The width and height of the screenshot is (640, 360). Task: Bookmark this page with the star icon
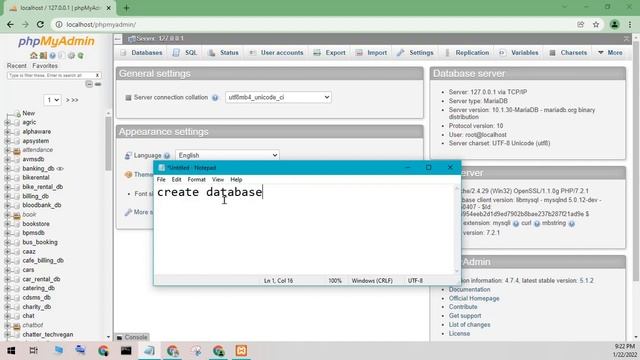[596, 24]
